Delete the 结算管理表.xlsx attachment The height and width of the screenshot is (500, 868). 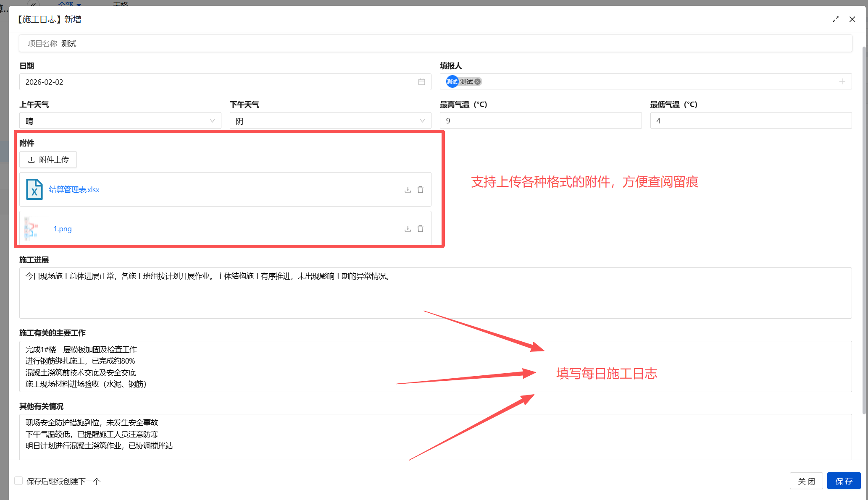point(421,190)
